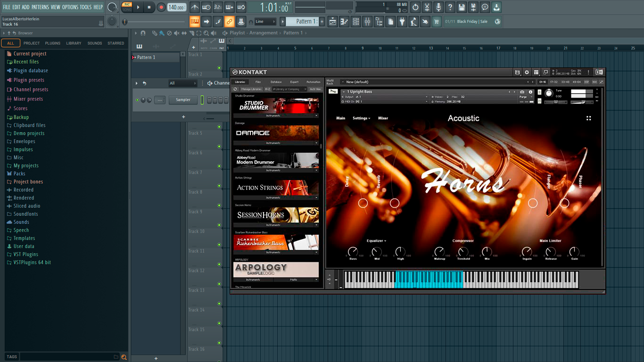
Task: Open the All channel filter dropdown
Action: (182, 83)
